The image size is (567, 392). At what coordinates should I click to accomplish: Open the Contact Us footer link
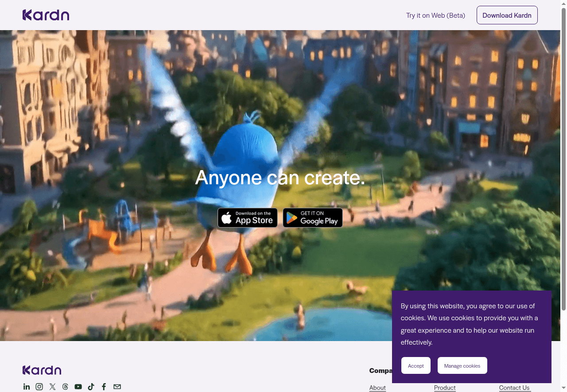(514, 388)
